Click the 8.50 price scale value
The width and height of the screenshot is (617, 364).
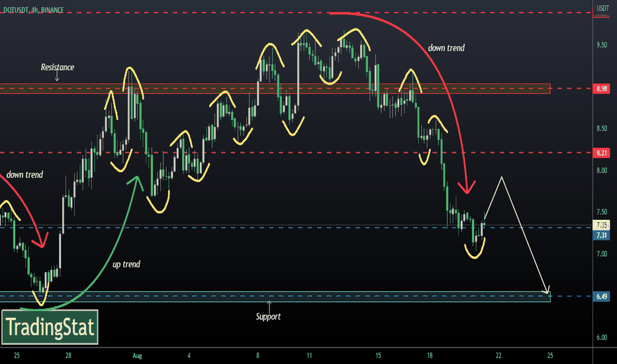(x=602, y=128)
